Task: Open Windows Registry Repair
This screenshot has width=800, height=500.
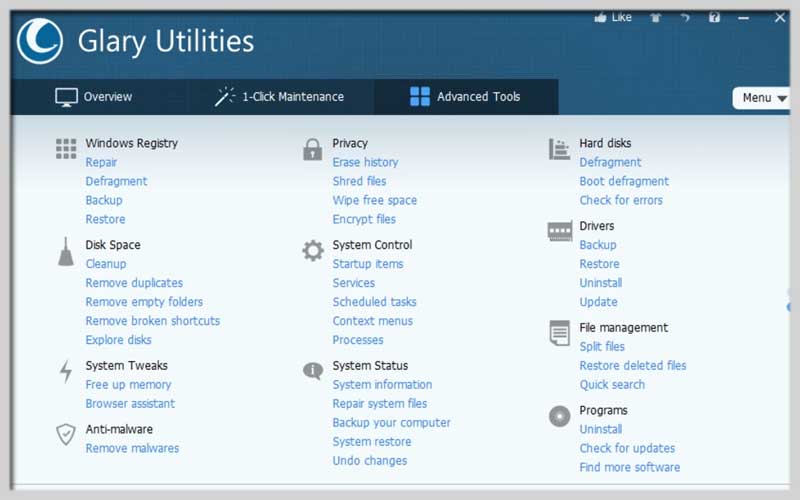Action: (101, 162)
